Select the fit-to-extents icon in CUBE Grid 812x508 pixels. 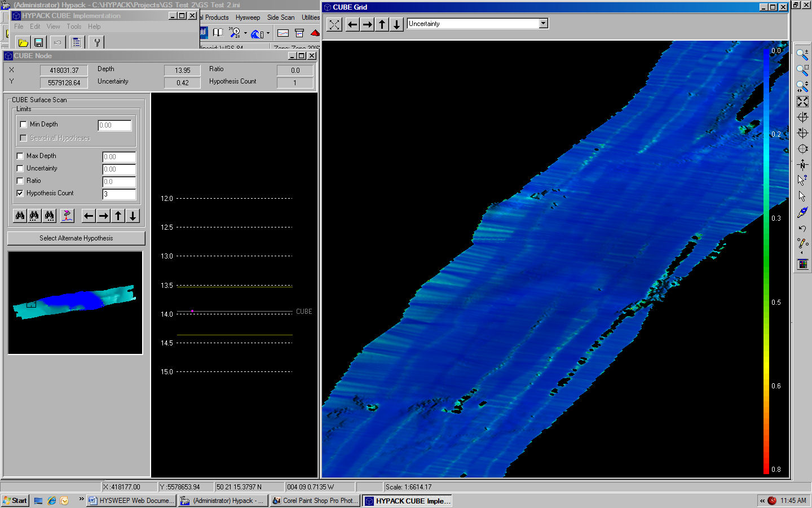tap(334, 24)
